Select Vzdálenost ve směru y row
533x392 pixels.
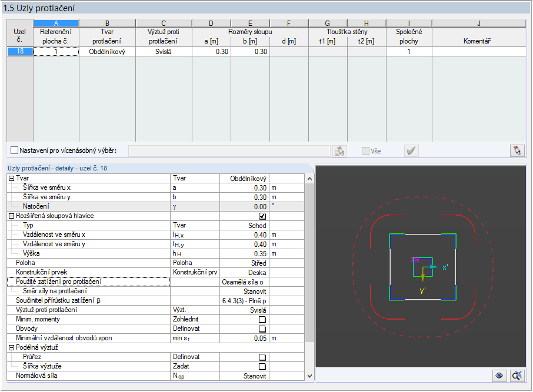pyautogui.click(x=155, y=244)
